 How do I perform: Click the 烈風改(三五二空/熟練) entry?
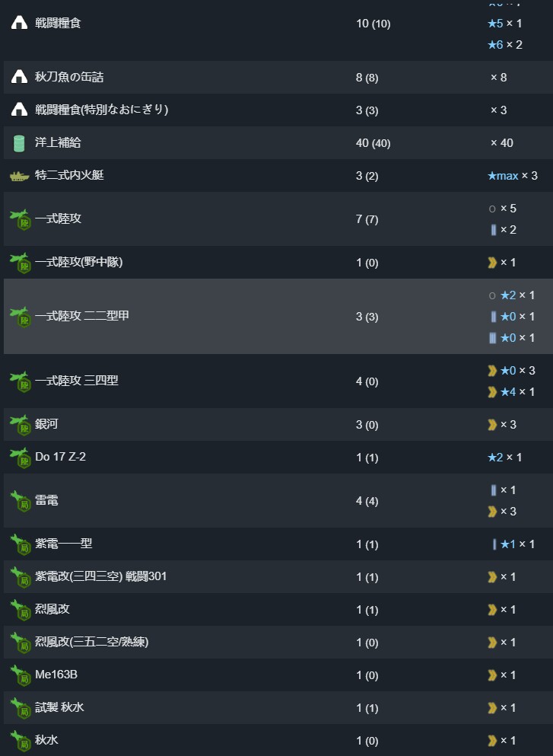[91, 642]
